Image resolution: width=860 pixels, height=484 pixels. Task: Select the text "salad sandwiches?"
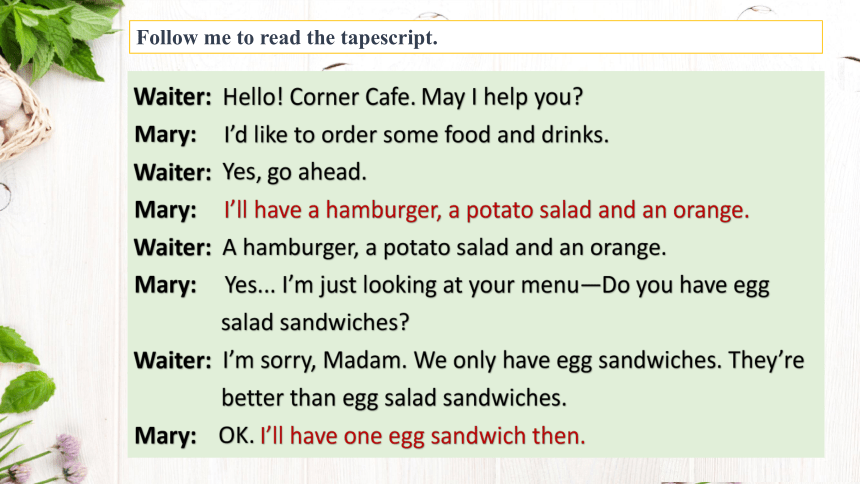click(x=315, y=323)
